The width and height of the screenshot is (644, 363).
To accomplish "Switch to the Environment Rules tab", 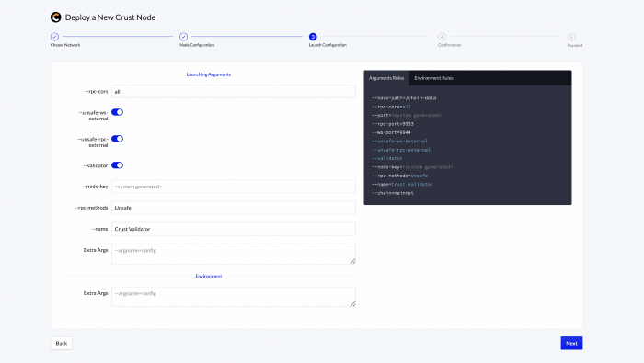I will 433,78.
